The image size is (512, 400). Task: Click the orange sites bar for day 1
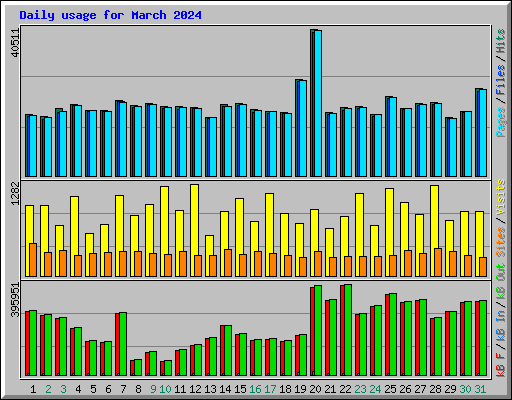click(x=33, y=260)
